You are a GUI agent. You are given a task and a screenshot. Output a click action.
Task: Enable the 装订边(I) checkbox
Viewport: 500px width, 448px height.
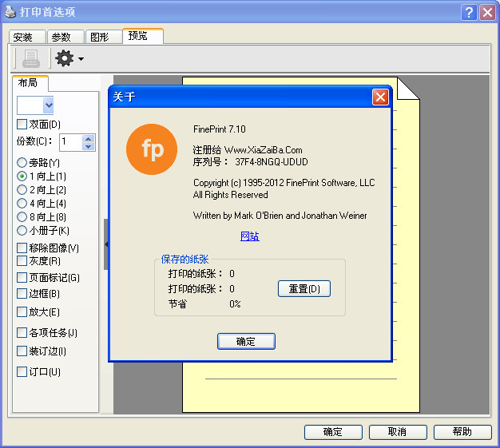coord(22,351)
